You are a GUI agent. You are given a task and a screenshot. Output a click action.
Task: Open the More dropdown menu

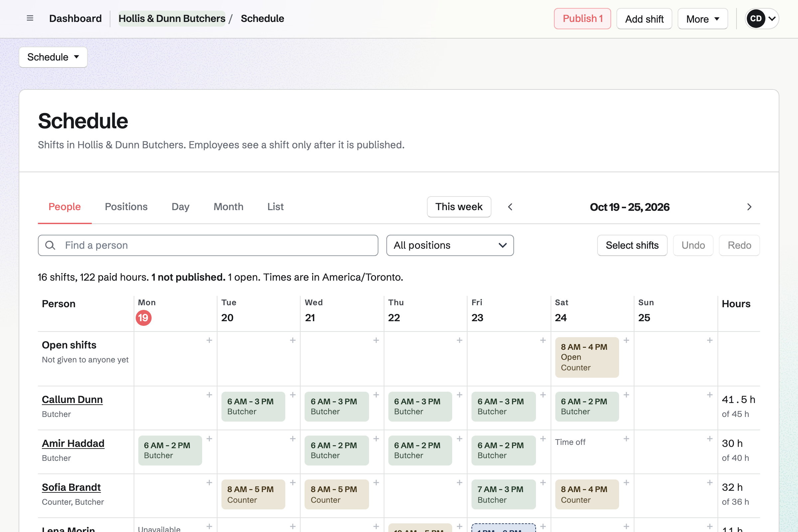pos(703,19)
